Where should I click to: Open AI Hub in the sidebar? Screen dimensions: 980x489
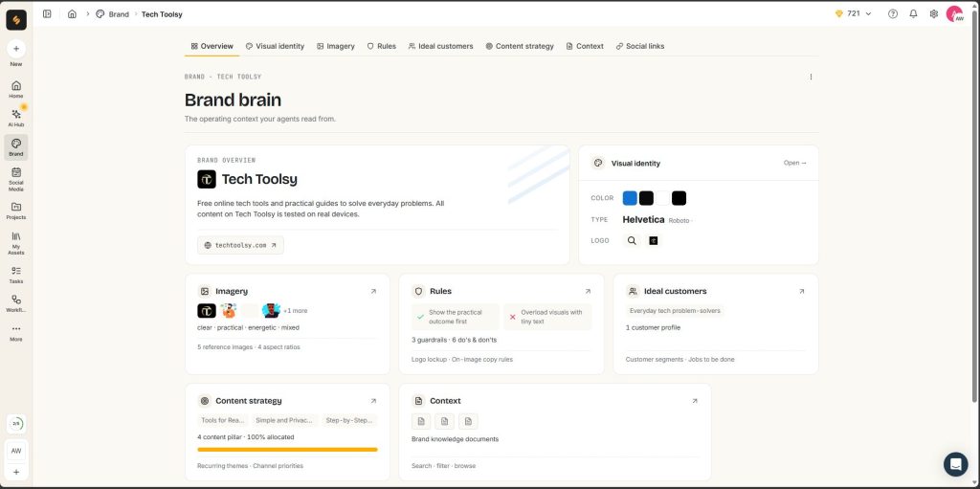(16, 118)
